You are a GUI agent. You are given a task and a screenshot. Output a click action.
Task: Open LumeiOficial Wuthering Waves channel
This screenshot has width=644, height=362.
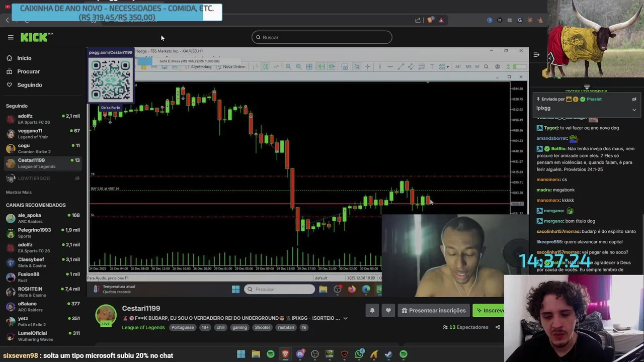click(43, 336)
